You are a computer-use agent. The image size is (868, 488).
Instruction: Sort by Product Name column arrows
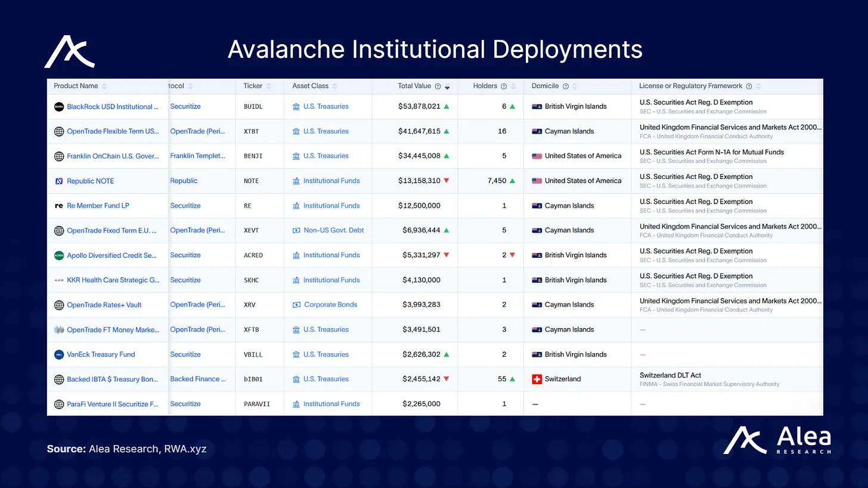104,87
